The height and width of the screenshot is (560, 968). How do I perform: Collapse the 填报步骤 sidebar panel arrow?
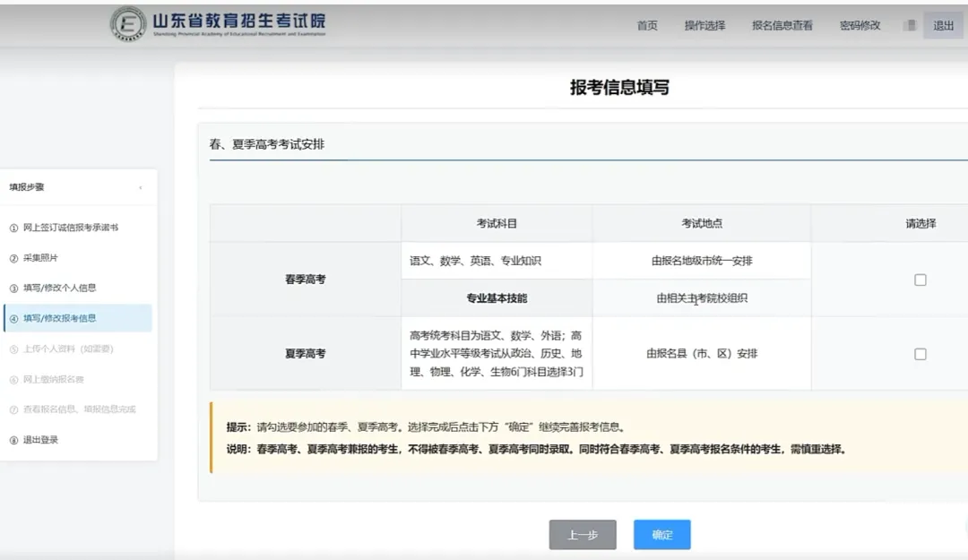(x=141, y=187)
